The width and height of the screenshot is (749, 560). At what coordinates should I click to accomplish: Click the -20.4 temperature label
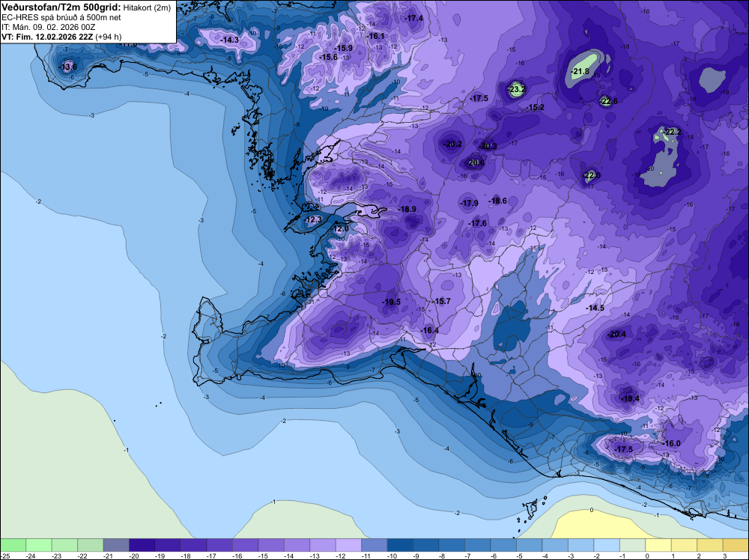[616, 334]
